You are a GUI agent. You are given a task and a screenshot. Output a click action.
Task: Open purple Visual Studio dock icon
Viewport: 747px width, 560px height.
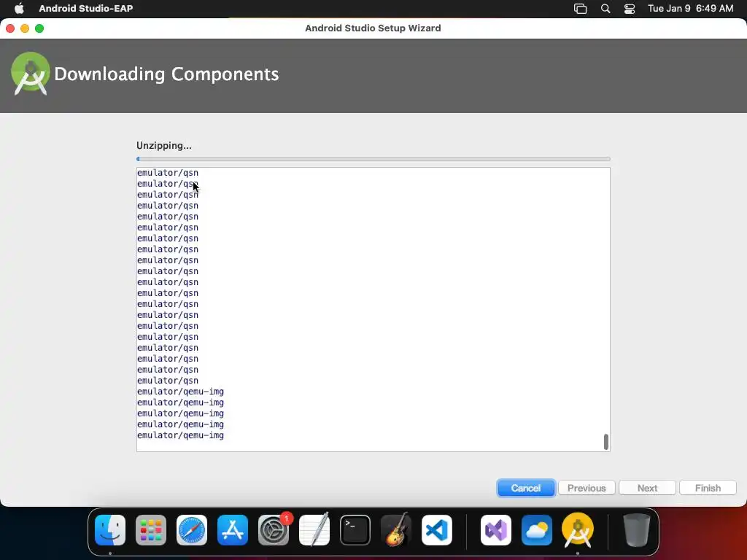(496, 530)
